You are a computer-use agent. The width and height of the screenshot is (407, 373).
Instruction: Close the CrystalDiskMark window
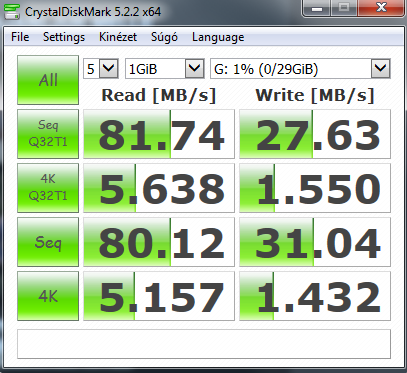pos(381,8)
